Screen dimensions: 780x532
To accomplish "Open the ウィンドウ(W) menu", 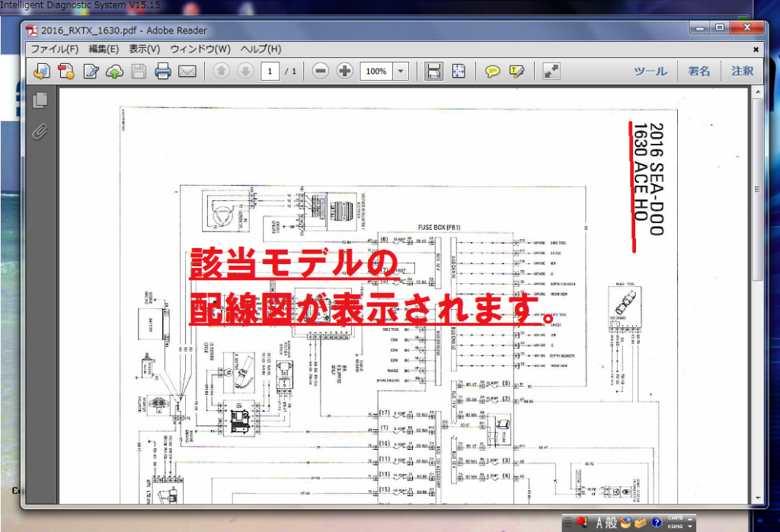I will click(200, 49).
